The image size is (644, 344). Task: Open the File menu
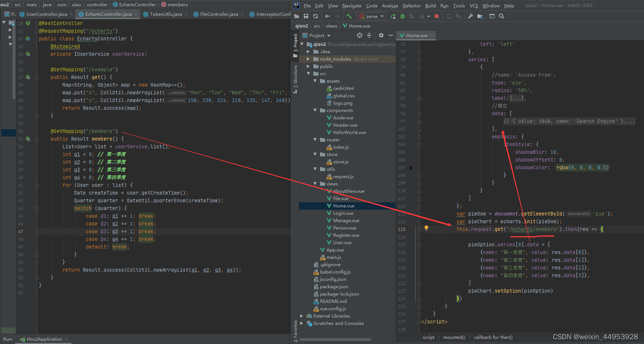click(307, 6)
